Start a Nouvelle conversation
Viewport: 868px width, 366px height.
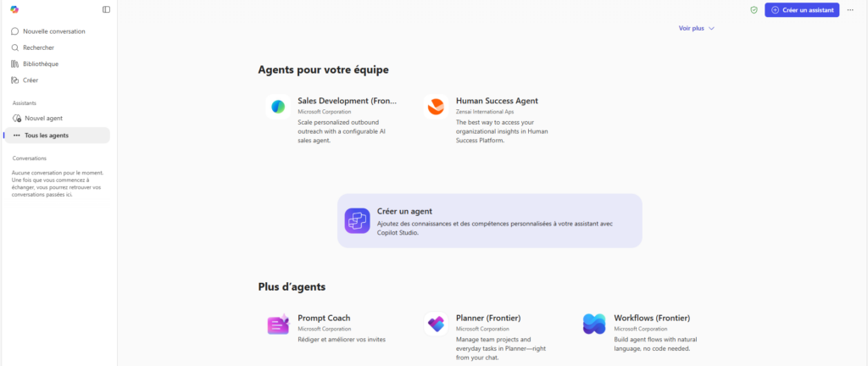click(53, 31)
